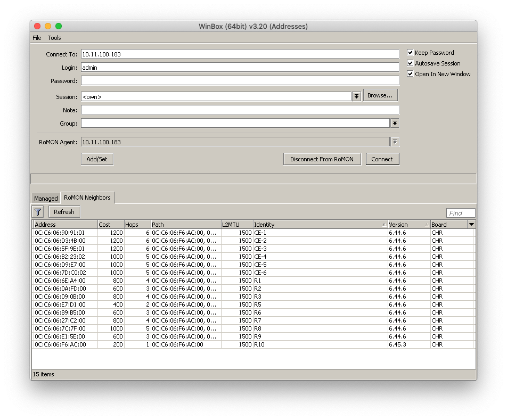Open the filter icon in neighbors toolbar
Screen dimensions: 507x420
tap(38, 212)
